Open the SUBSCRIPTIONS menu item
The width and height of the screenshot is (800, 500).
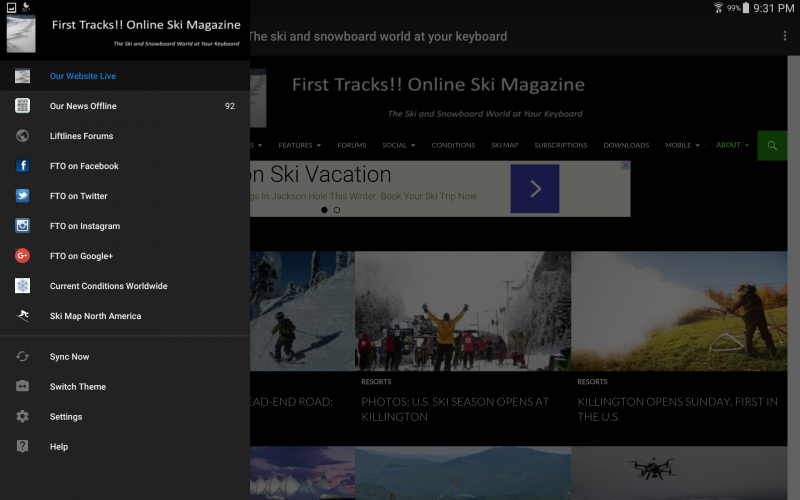561,145
